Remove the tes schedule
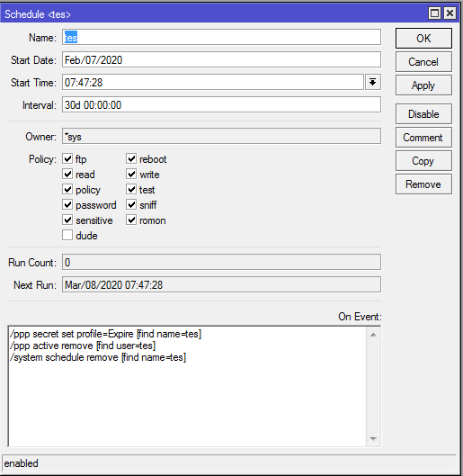 [423, 184]
